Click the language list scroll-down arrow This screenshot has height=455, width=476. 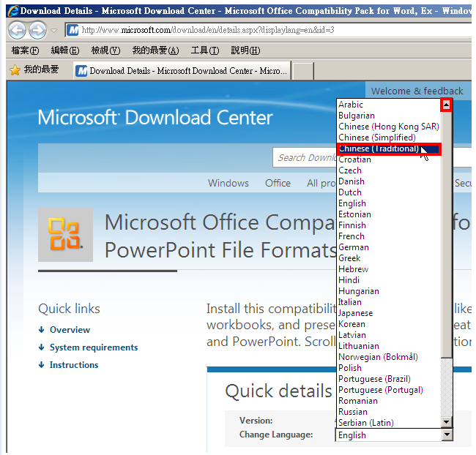tap(446, 422)
